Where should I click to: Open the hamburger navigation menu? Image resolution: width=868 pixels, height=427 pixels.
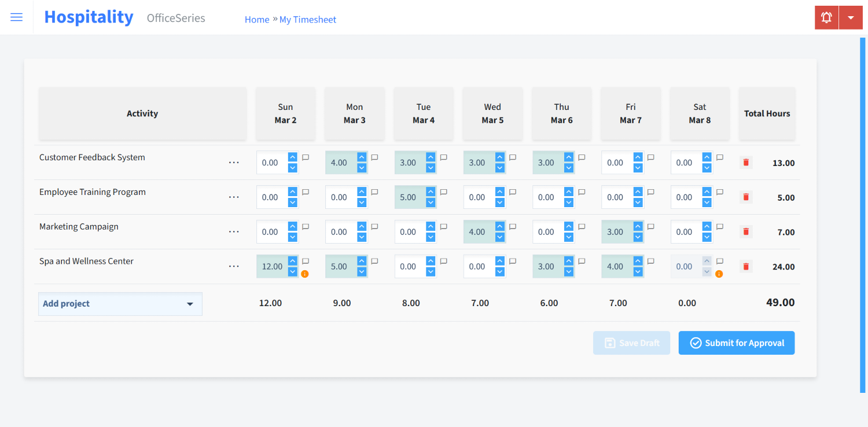[16, 17]
